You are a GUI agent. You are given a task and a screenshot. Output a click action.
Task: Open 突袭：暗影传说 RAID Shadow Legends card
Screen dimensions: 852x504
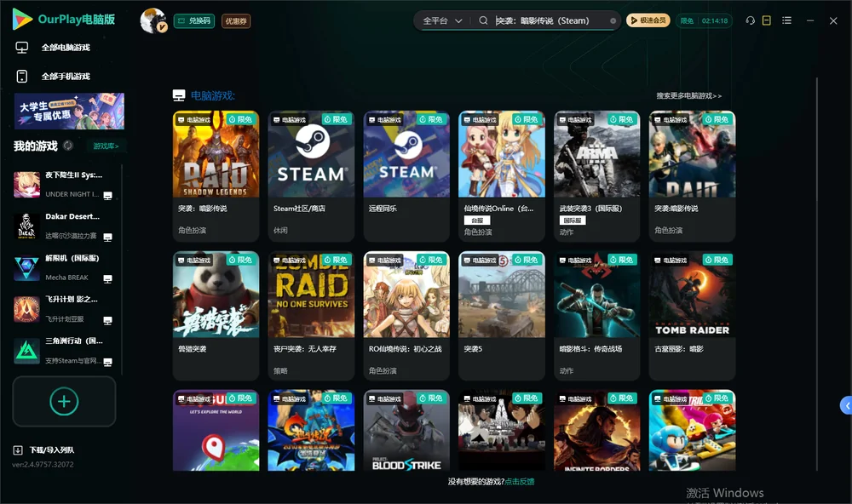(216, 176)
